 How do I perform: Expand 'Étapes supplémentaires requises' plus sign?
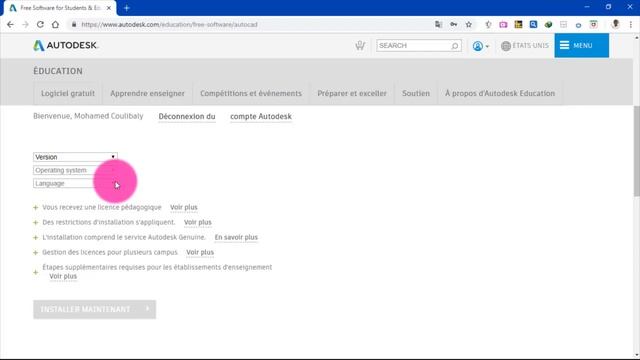tap(36, 272)
